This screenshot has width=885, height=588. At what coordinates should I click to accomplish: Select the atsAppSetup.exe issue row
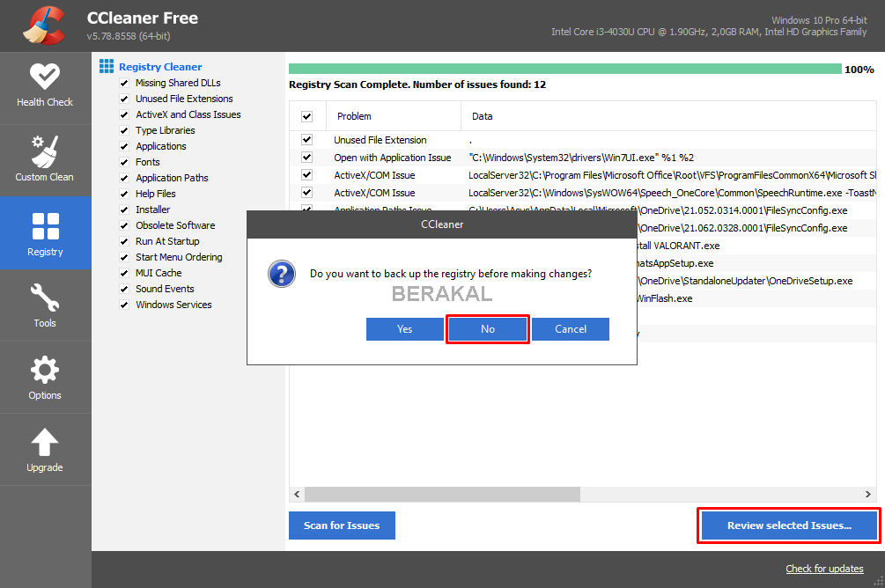pyautogui.click(x=756, y=263)
